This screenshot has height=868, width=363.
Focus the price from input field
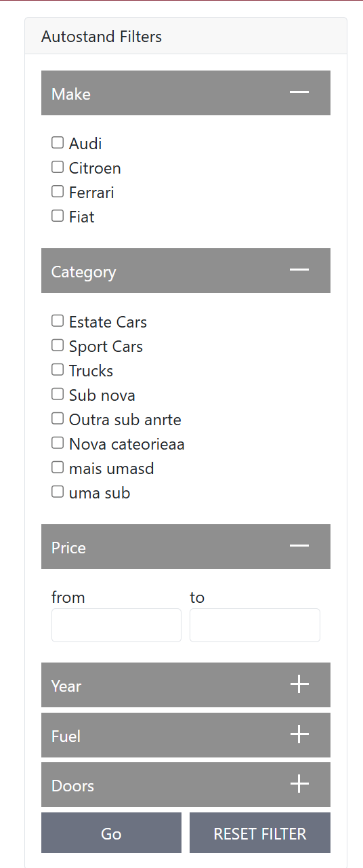click(x=116, y=625)
